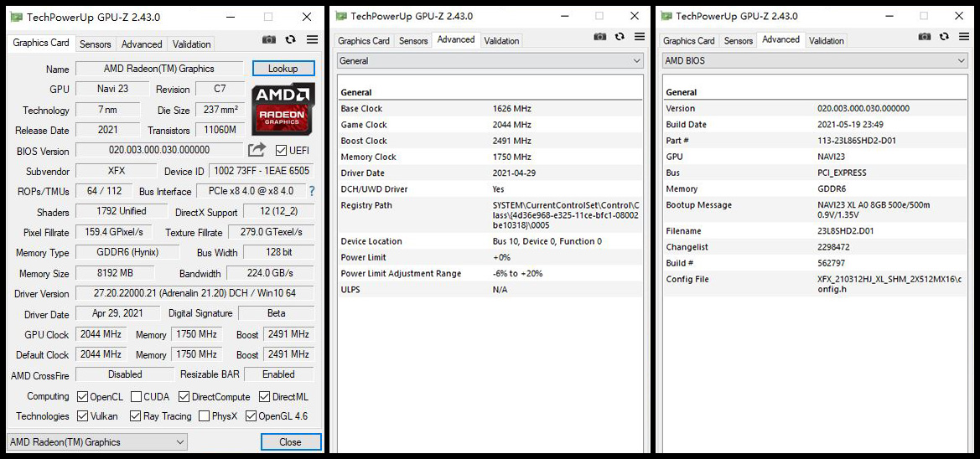Image resolution: width=980 pixels, height=459 pixels.
Task: Click the AMD Radeon Graphics logo
Action: [x=283, y=109]
